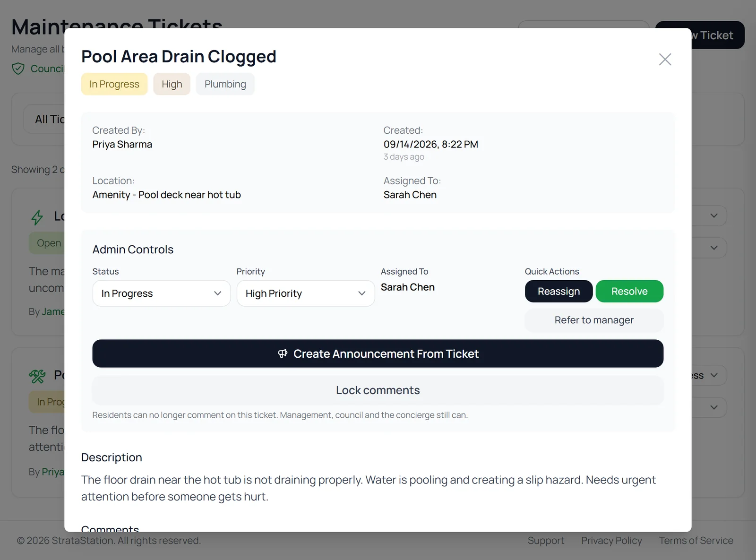Click the megaphone icon on announcement button
Screen dimensions: 756x560
click(283, 353)
